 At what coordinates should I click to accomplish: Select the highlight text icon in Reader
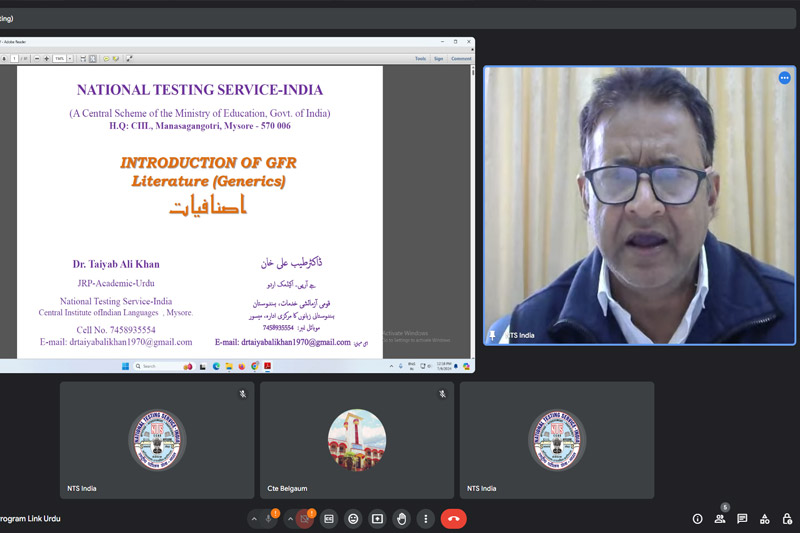tap(116, 59)
